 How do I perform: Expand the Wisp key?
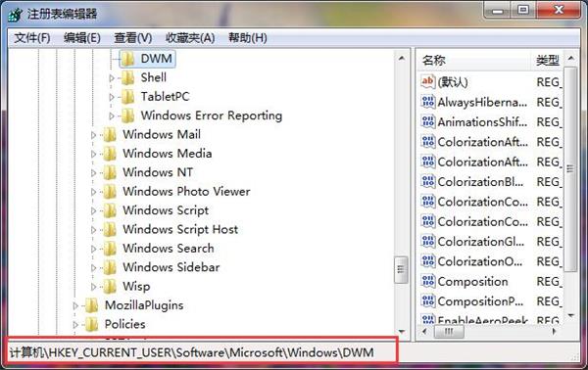coord(93,287)
